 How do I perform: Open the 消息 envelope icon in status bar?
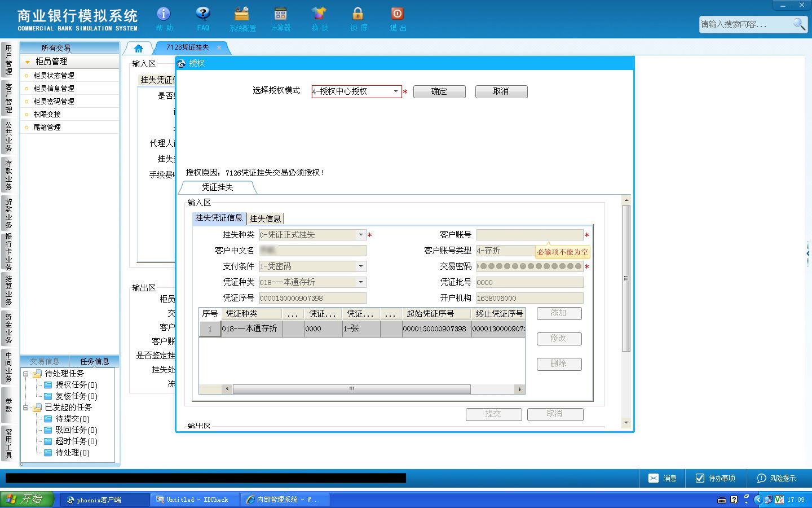pyautogui.click(x=654, y=478)
